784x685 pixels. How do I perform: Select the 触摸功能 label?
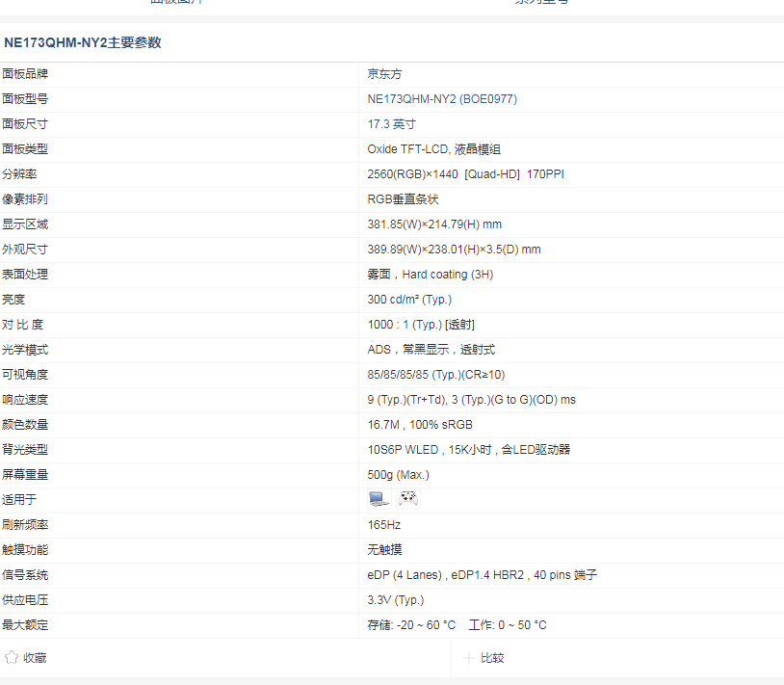click(x=25, y=549)
